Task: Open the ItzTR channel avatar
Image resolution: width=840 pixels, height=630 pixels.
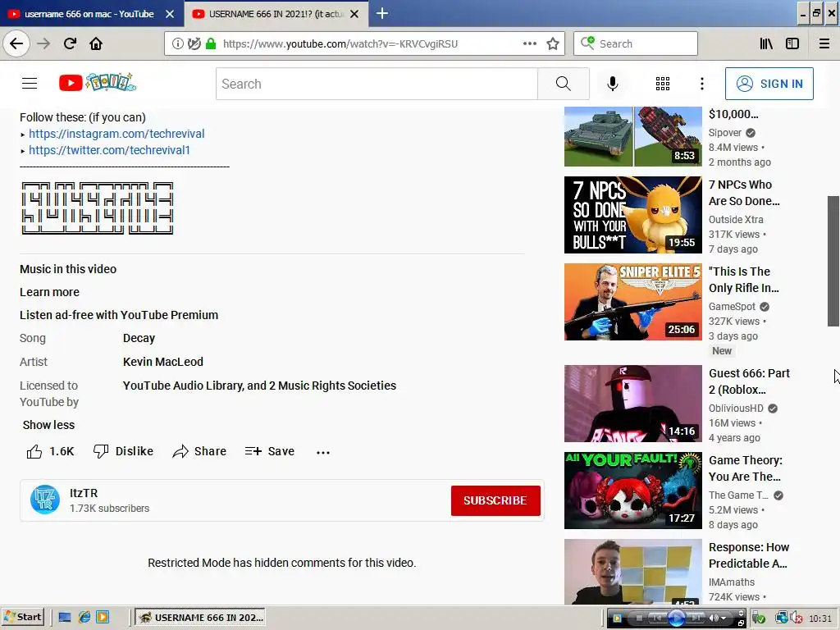Action: [x=45, y=500]
